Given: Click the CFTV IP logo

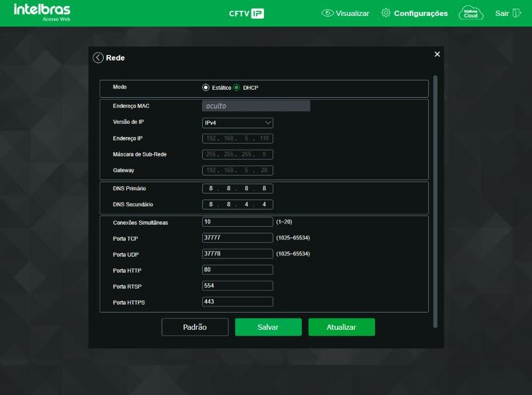Looking at the screenshot, I should (246, 13).
